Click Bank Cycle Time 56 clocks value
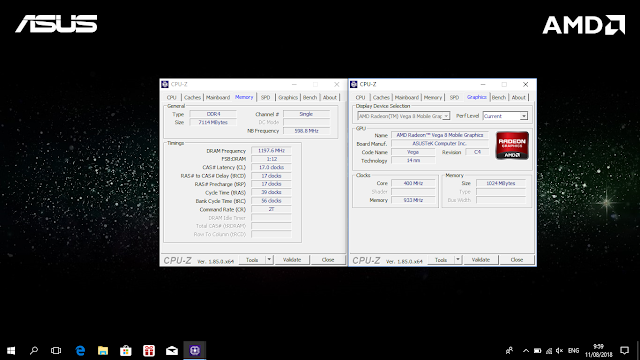Screen dimensions: 640x360 pos(271,201)
